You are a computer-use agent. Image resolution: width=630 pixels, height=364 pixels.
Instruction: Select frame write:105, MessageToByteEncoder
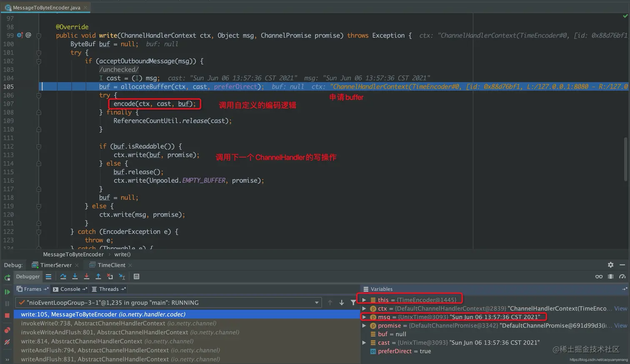pos(187,314)
